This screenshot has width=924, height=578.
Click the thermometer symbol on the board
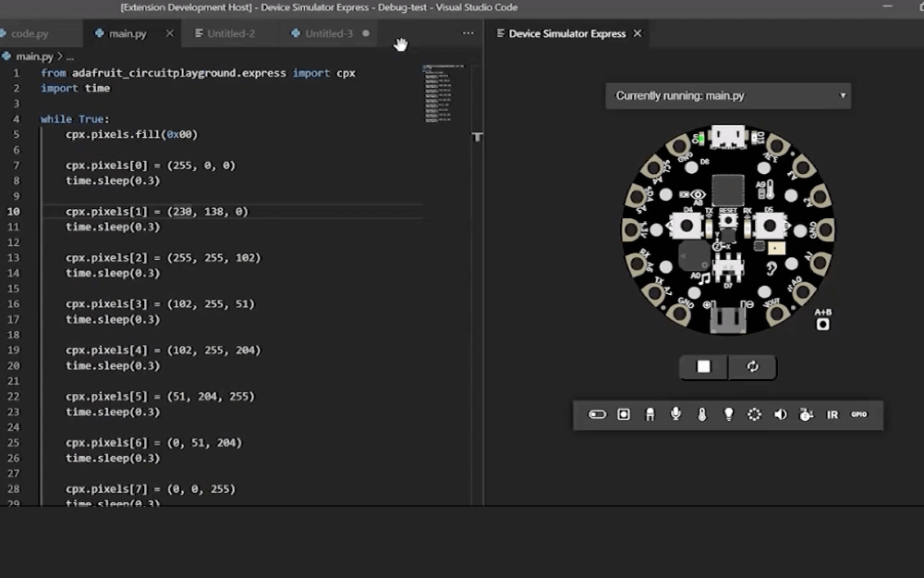coord(771,190)
